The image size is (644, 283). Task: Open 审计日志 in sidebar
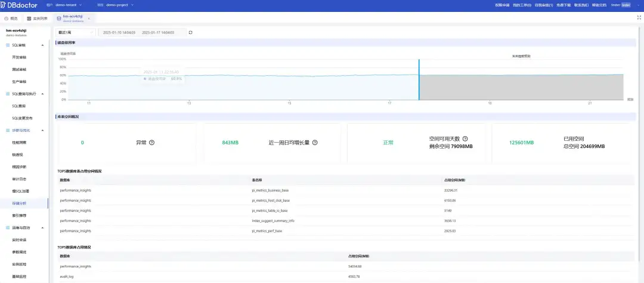click(19, 179)
